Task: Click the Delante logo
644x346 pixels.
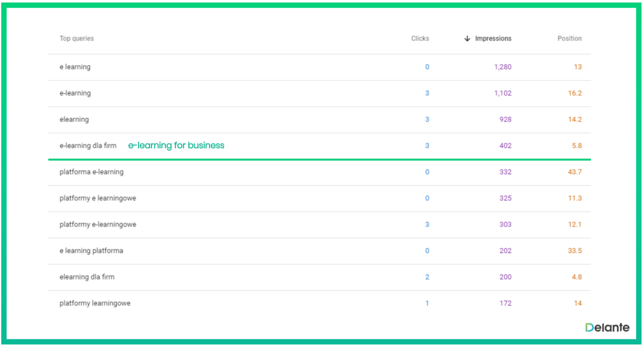Action: [607, 328]
